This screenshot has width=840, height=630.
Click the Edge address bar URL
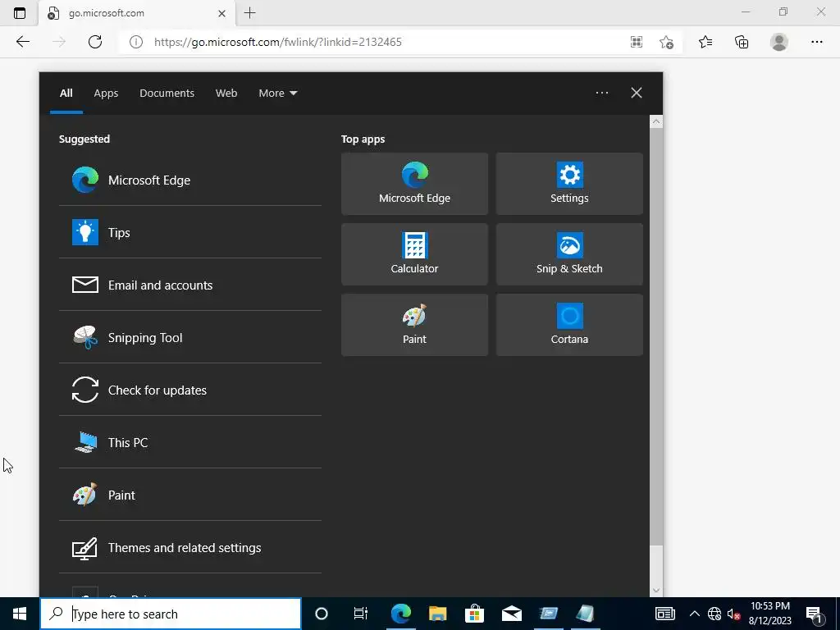point(278,42)
